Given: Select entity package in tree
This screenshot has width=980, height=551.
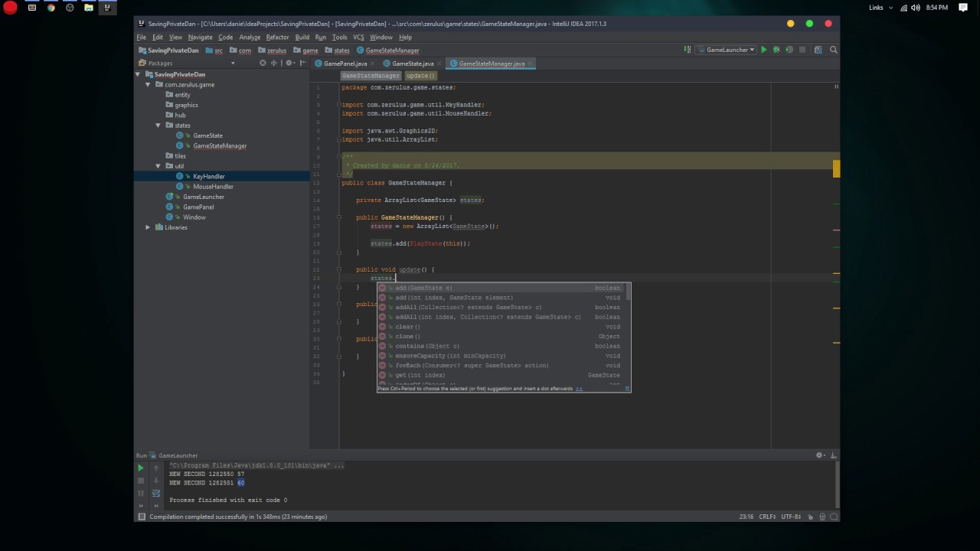Looking at the screenshot, I should point(182,95).
